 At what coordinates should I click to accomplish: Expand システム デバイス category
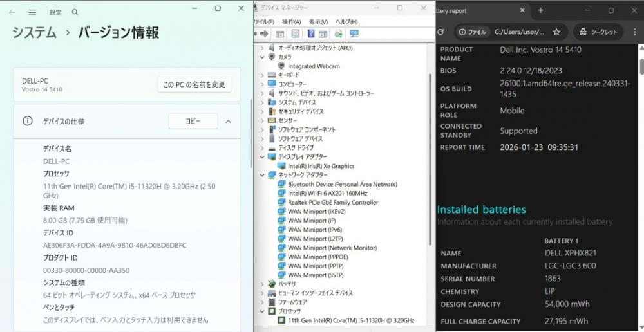[263, 102]
